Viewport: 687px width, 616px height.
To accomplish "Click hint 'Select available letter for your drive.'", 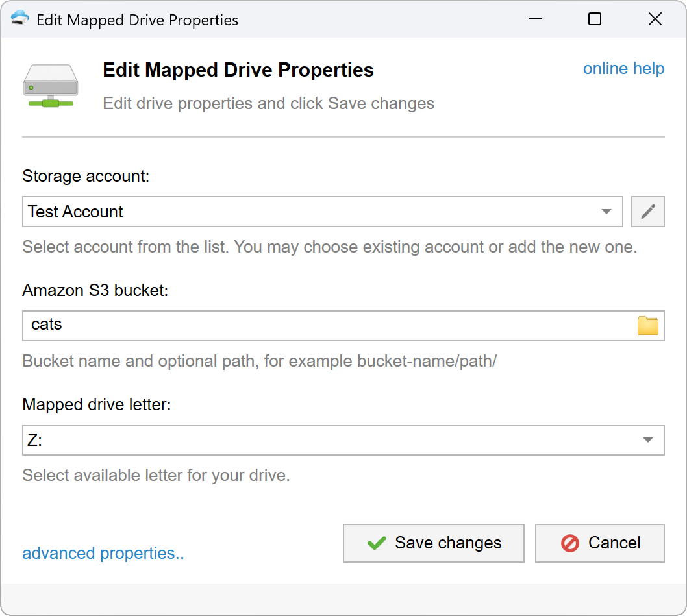I will [x=156, y=475].
